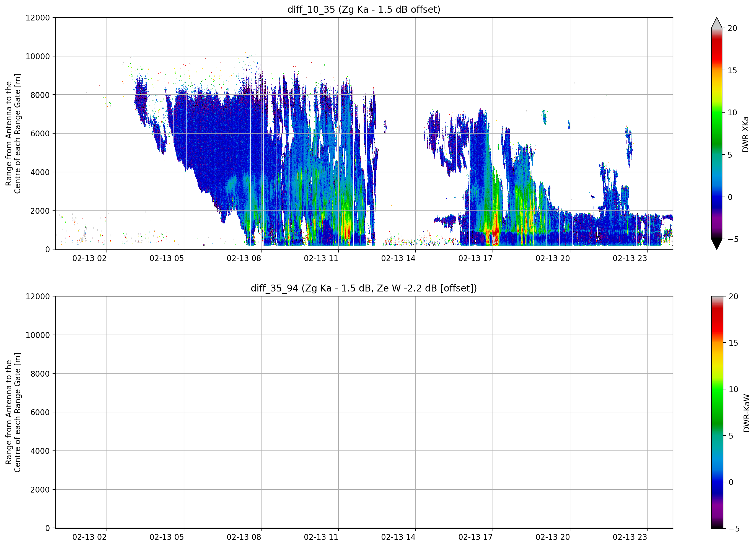Click the bottom plot 02-13 11 x-tick label
This screenshot has width=756, height=547.
(321, 537)
